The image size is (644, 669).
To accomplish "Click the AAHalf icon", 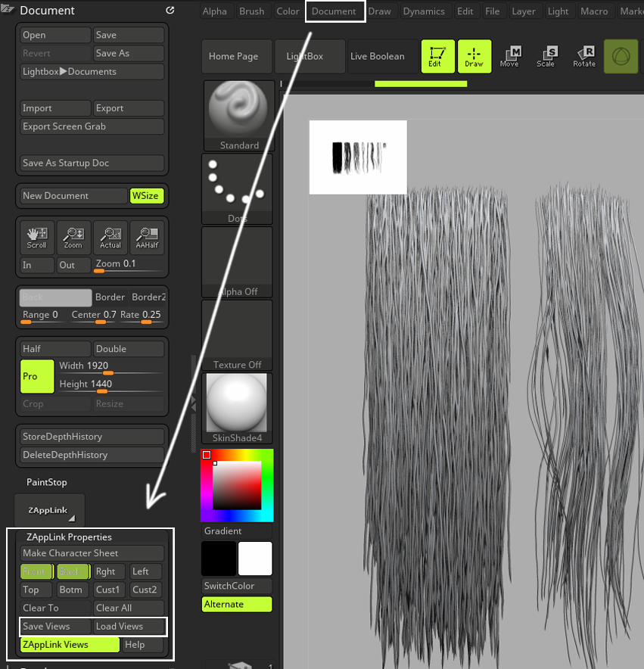I will coord(147,238).
